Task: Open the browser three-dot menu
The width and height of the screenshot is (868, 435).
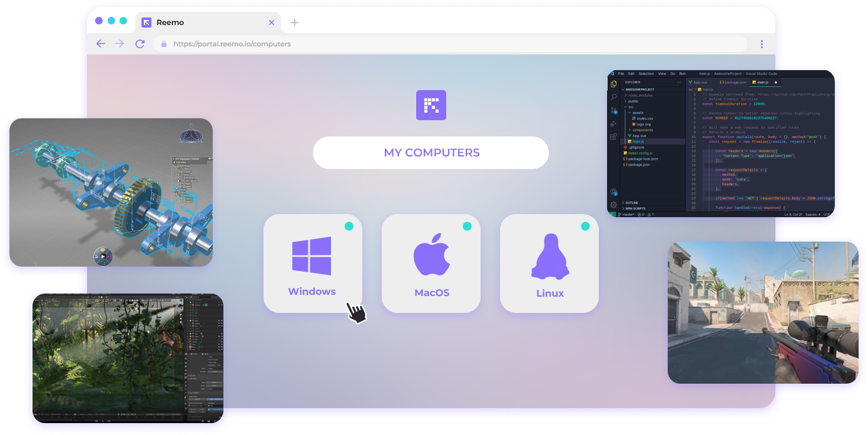Action: click(x=762, y=44)
